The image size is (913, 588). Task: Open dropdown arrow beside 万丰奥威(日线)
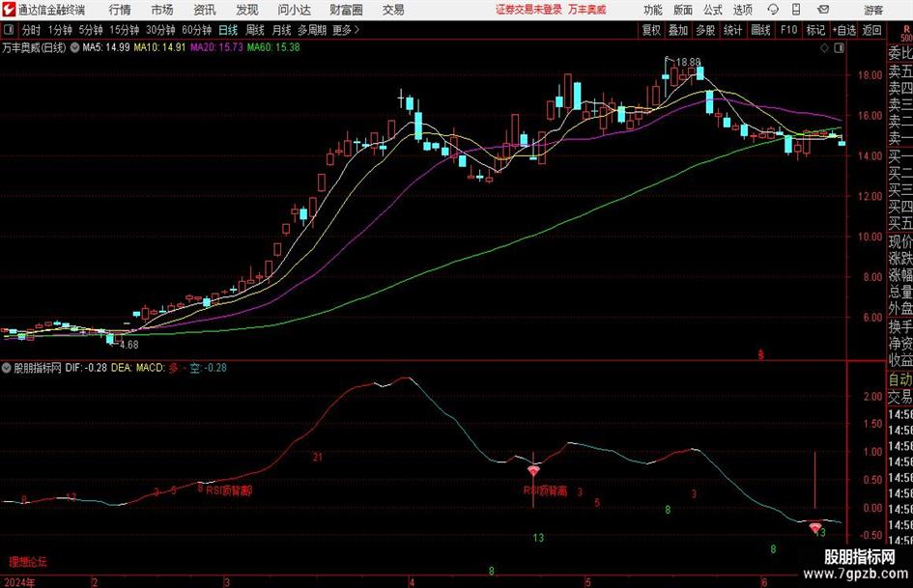74,47
